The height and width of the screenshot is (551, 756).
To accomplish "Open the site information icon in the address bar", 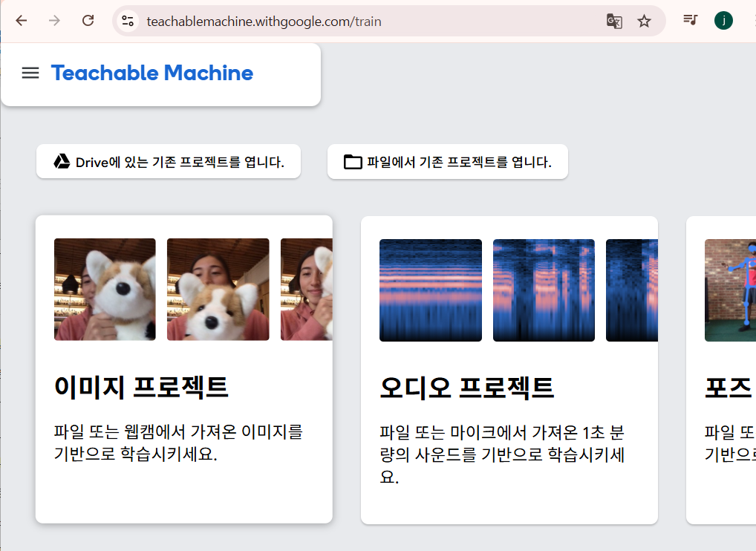I will (128, 21).
